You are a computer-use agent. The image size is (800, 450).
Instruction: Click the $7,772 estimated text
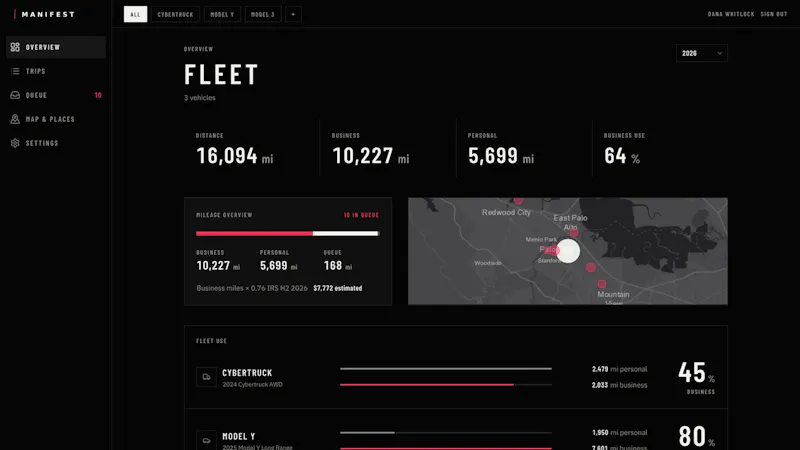click(x=338, y=288)
